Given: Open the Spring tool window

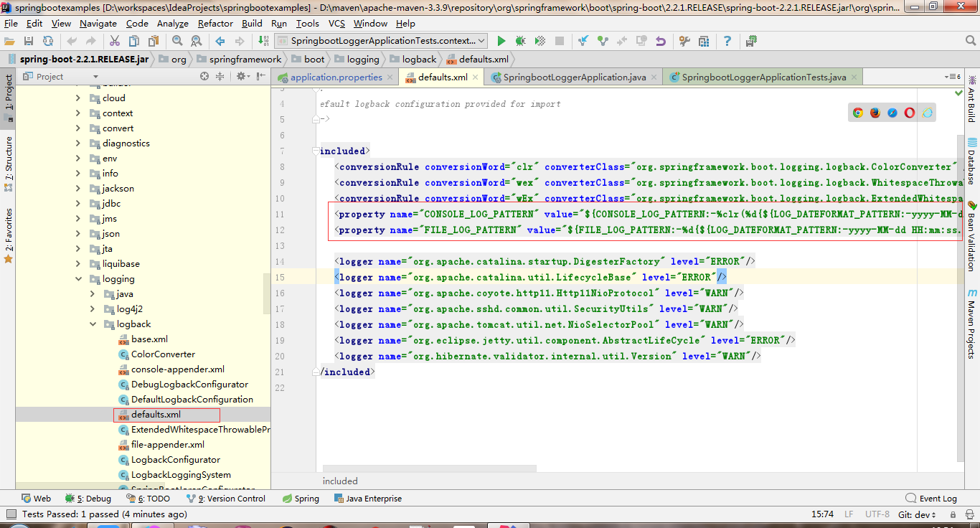Looking at the screenshot, I should pos(300,498).
